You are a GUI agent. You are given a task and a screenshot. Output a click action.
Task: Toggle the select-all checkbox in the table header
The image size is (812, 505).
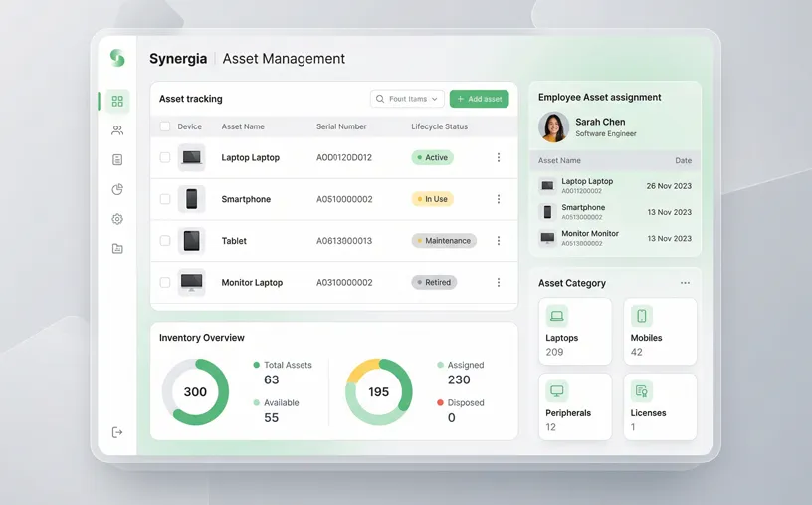(x=164, y=126)
